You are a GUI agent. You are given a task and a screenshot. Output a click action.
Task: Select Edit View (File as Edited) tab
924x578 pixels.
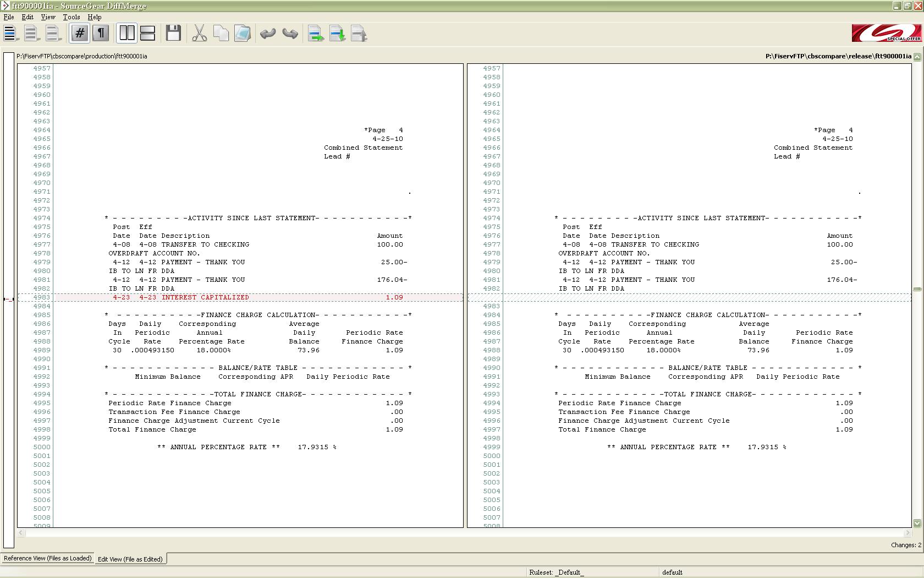130,559
